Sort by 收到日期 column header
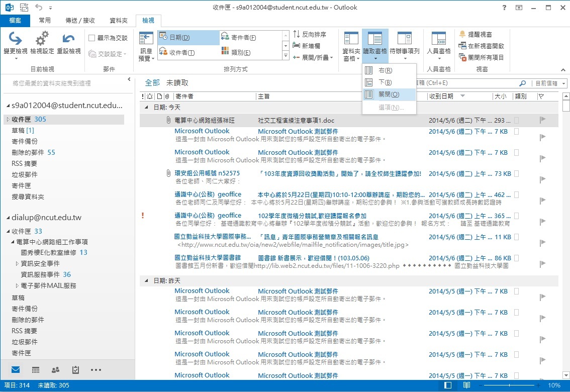Image resolution: width=570 pixels, height=392 pixels. [459, 96]
